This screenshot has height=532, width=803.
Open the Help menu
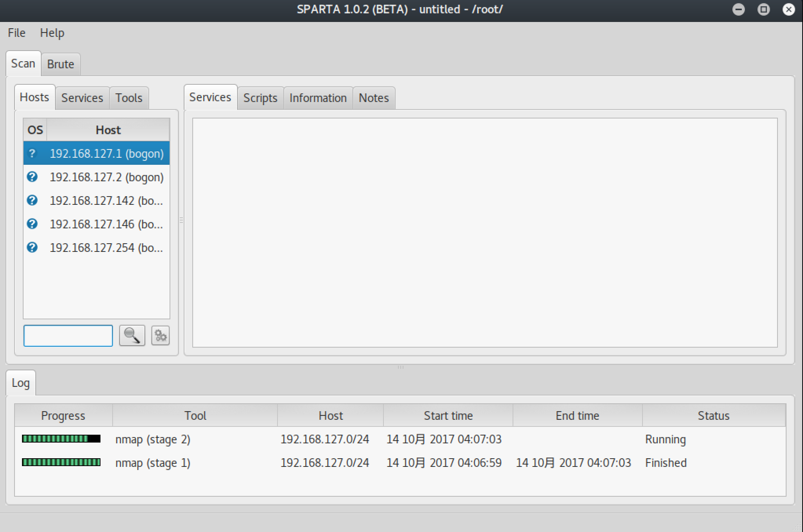[52, 33]
